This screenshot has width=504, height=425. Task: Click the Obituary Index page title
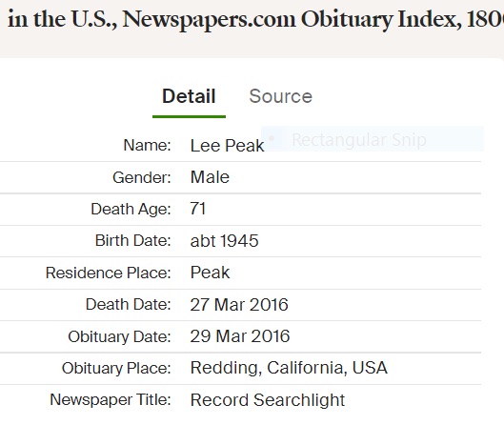255,19
